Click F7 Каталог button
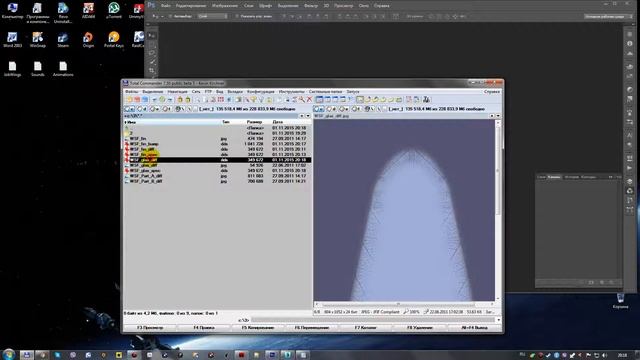The image size is (640, 360). [x=366, y=328]
